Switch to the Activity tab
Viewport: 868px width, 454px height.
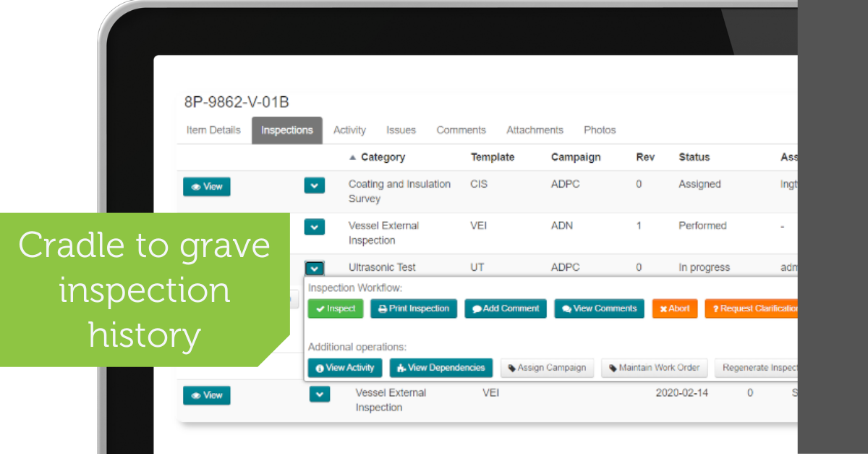[x=349, y=130]
